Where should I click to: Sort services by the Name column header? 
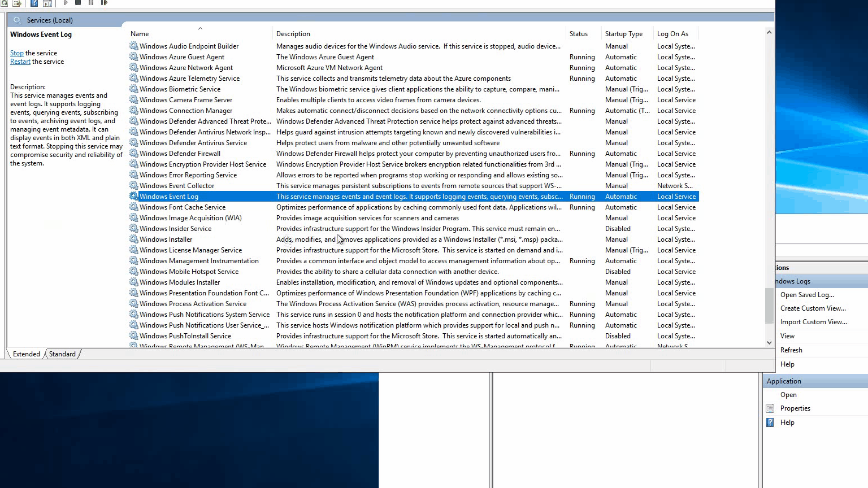(200, 34)
